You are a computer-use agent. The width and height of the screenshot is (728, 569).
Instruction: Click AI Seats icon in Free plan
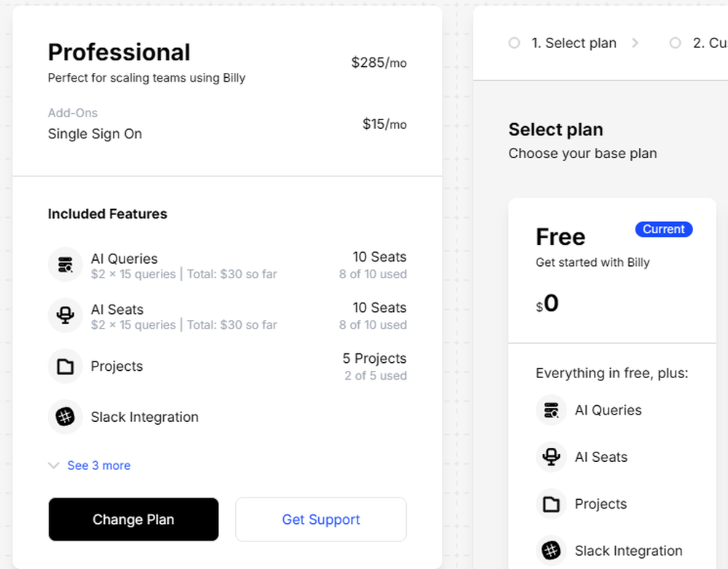click(551, 457)
